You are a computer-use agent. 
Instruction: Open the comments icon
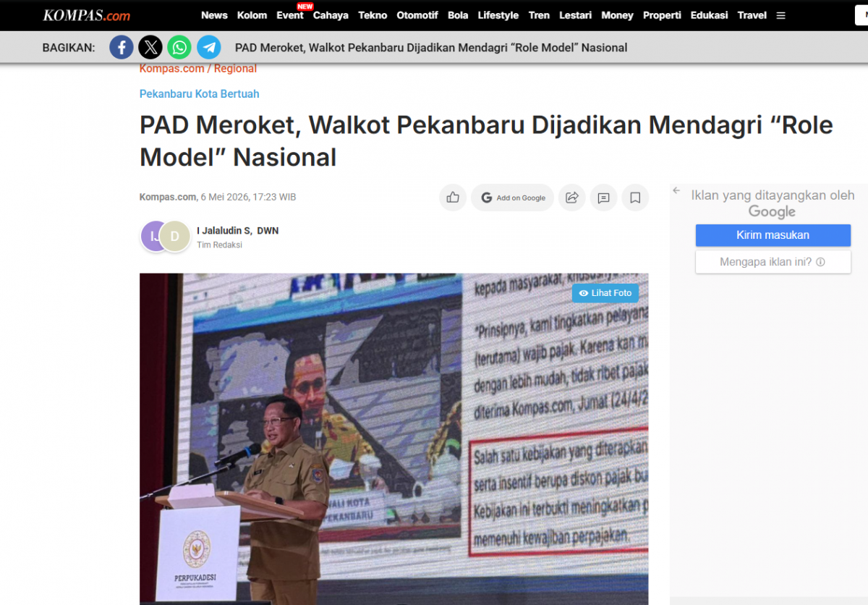click(x=603, y=198)
